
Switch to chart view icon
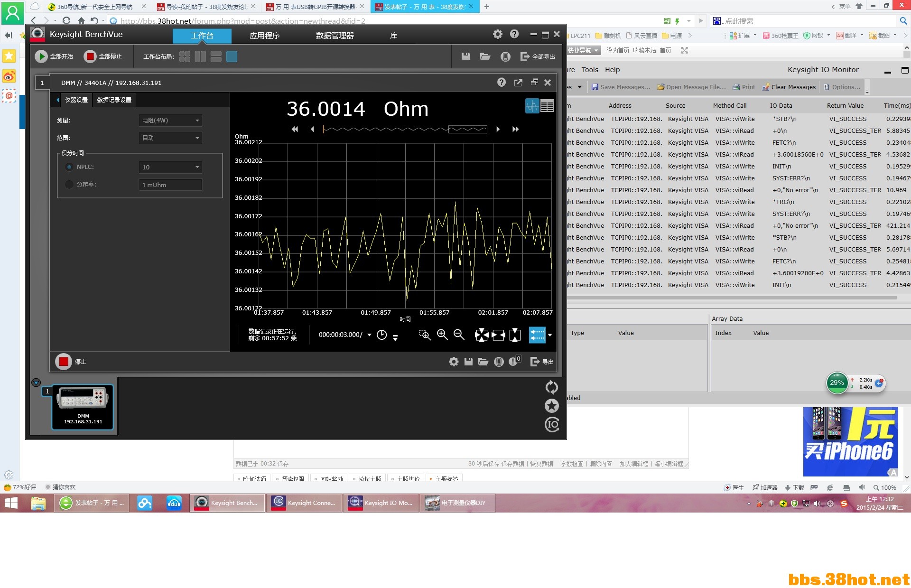(532, 106)
